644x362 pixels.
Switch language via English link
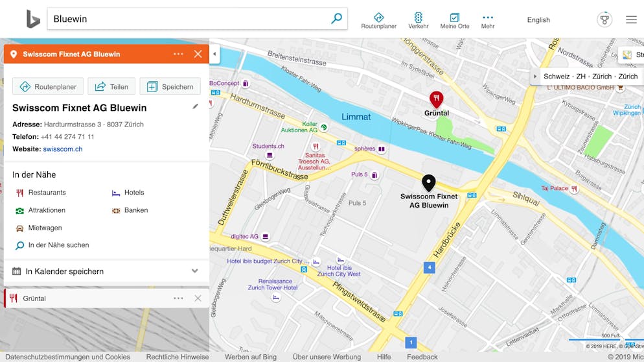538,19
